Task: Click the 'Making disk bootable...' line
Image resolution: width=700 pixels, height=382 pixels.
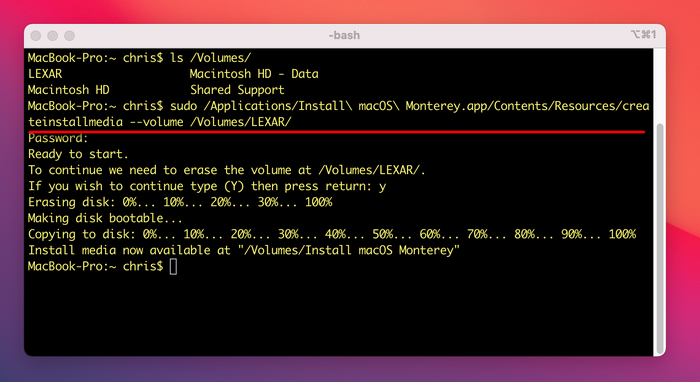Action: coord(105,218)
